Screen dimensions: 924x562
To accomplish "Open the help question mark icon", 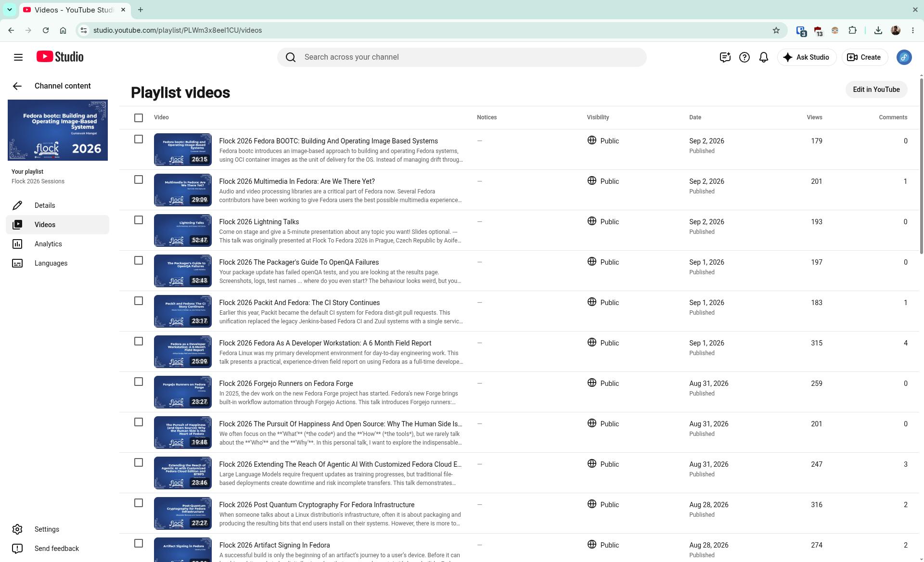I will [x=744, y=57].
